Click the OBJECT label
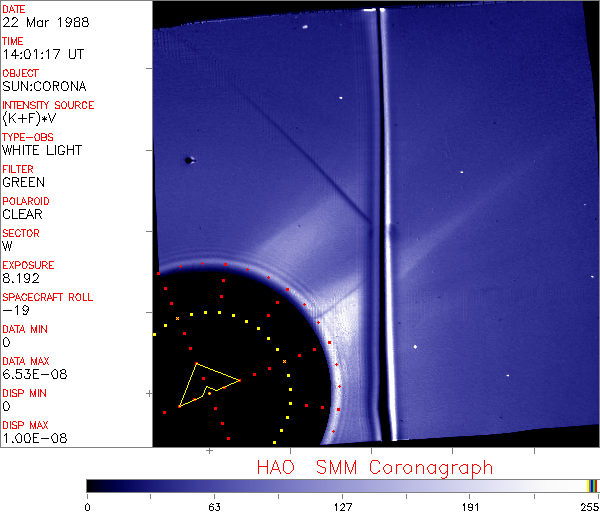Viewport: 600px width, 512px height. (21, 73)
